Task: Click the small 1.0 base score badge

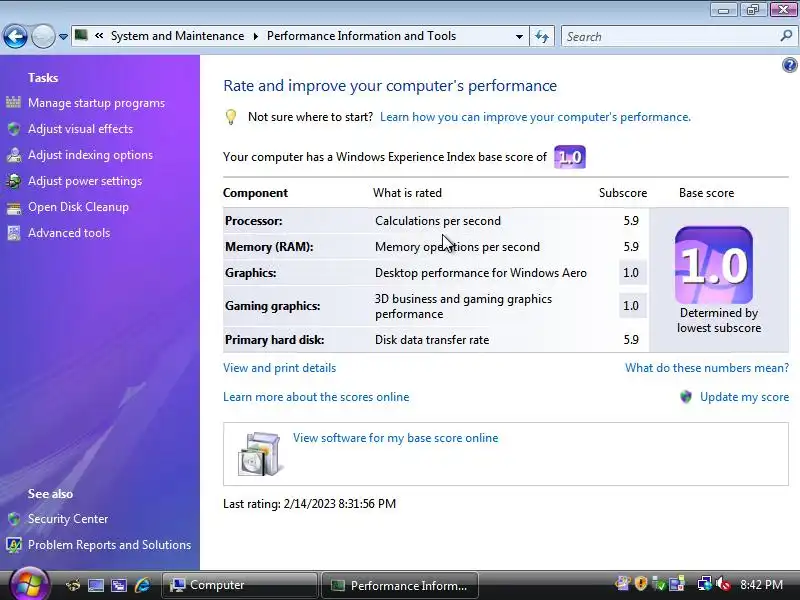Action: [x=569, y=157]
